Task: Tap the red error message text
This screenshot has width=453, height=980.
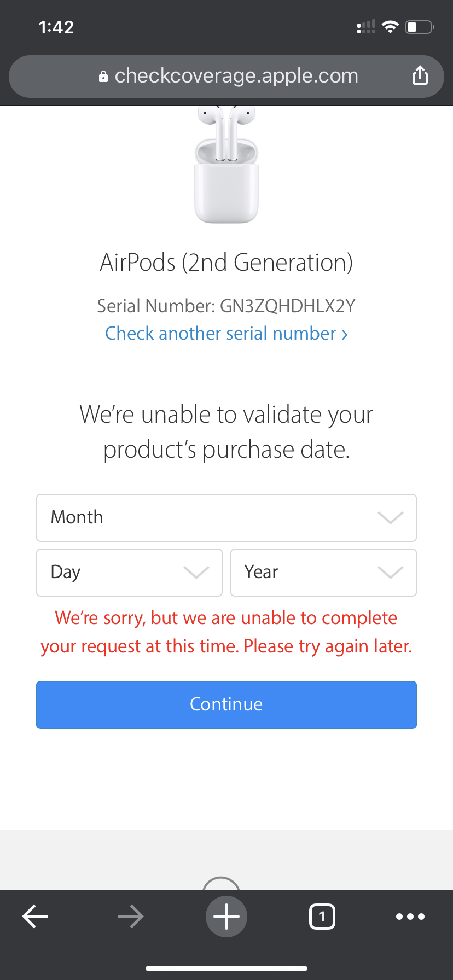Action: (x=226, y=632)
